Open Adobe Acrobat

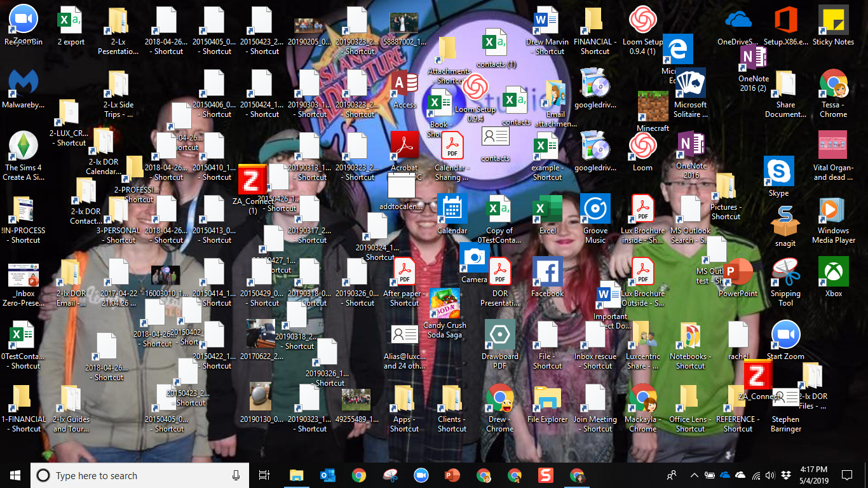[x=404, y=145]
